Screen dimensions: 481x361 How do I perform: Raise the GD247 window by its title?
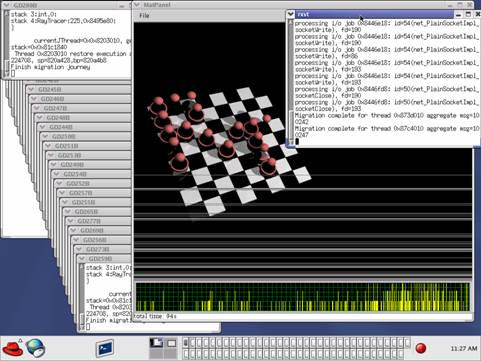[56, 108]
